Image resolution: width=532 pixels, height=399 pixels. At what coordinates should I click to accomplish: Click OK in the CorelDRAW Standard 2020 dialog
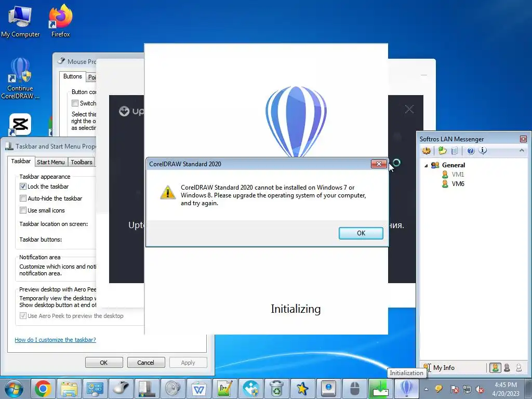click(361, 233)
